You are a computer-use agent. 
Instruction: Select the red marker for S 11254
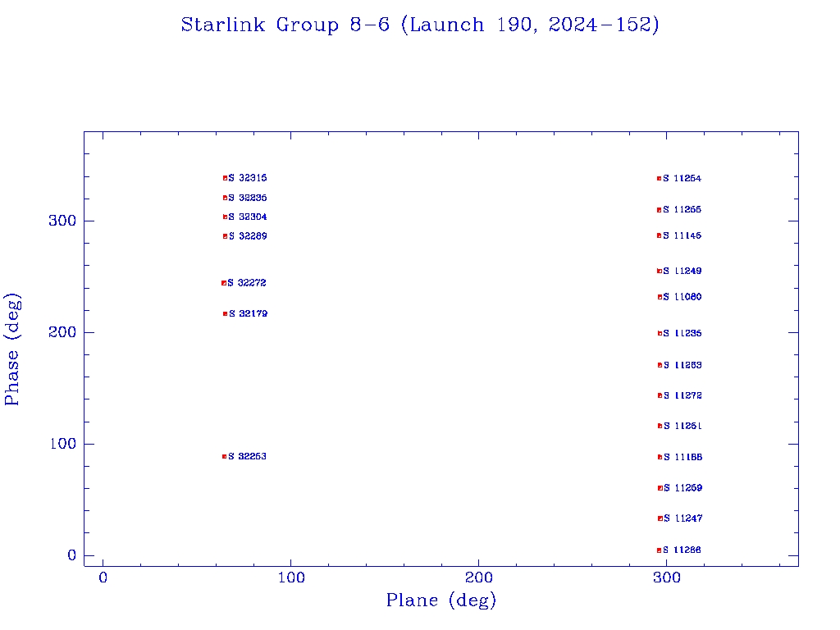659,178
